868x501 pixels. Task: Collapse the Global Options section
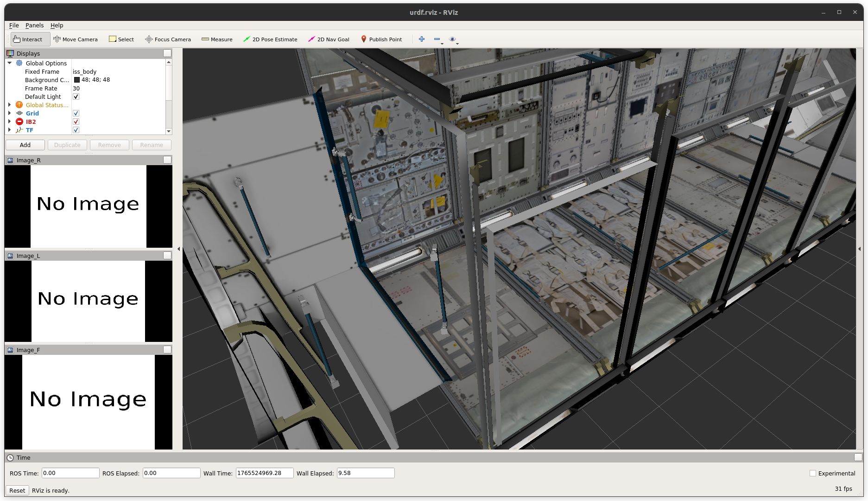tap(10, 63)
